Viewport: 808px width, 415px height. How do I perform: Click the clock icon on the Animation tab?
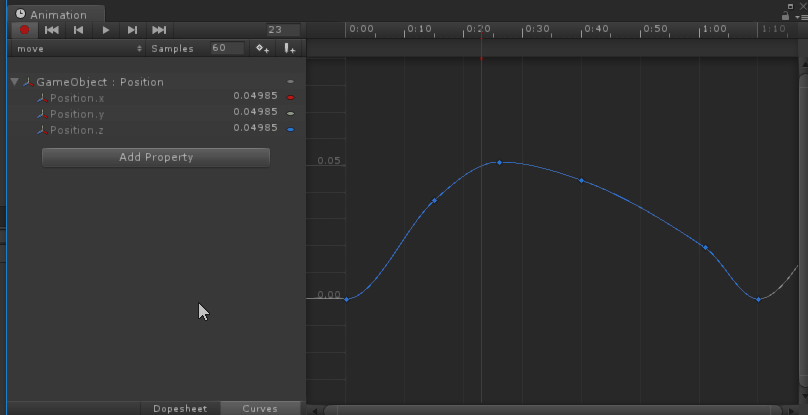click(21, 14)
